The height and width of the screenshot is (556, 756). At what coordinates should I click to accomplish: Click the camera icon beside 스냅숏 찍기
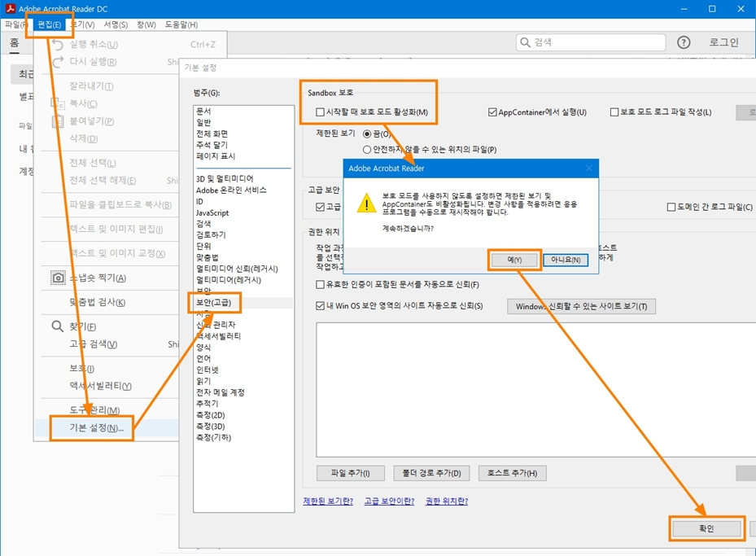tap(58, 278)
